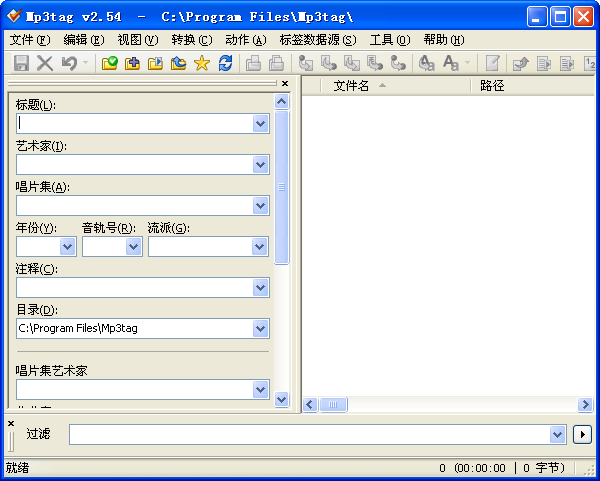Expand the 唱片集艺术家 dropdown
The image size is (600, 481).
click(x=260, y=390)
